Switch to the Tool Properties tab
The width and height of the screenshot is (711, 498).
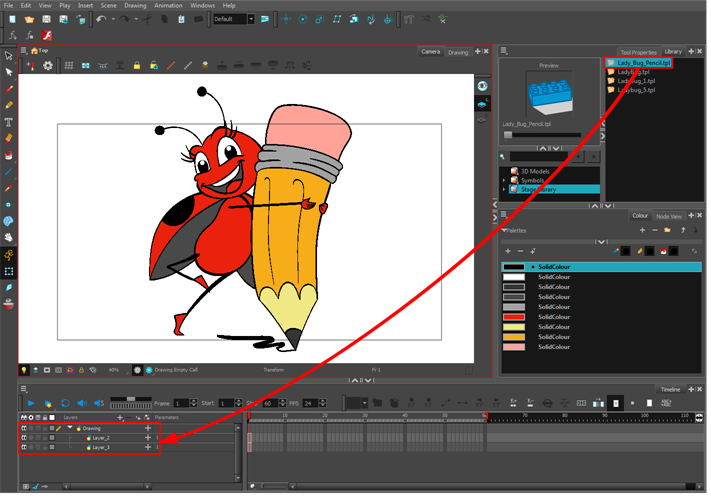click(638, 52)
